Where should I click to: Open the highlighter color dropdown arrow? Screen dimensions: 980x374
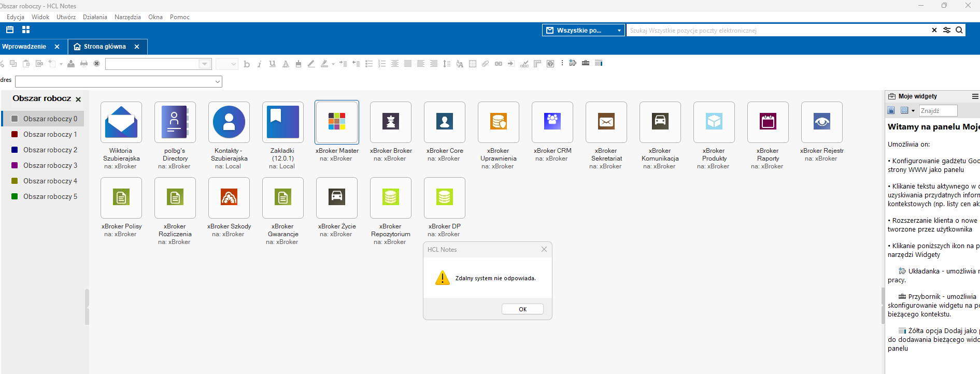coord(333,64)
